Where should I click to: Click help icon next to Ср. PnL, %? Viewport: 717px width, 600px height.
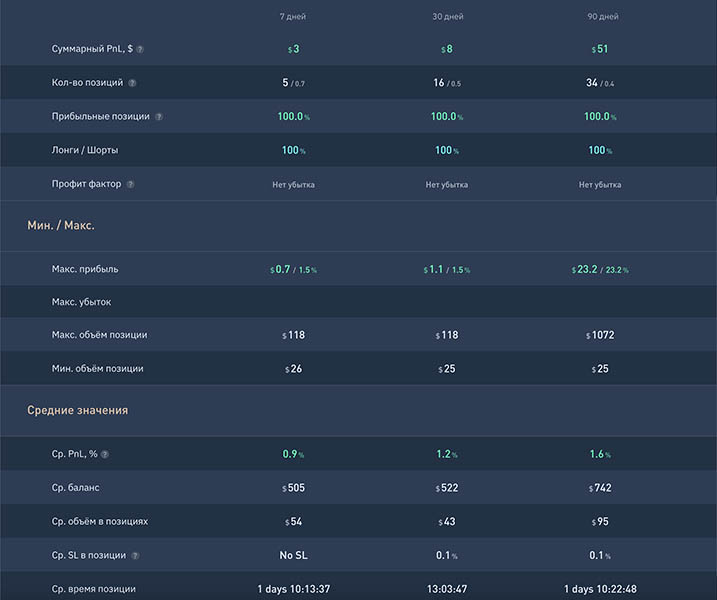click(x=105, y=454)
